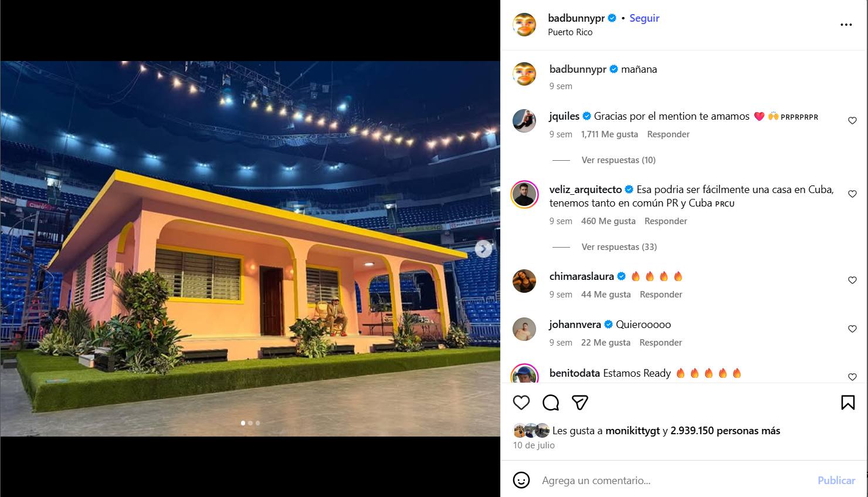The height and width of the screenshot is (497, 868).
Task: Open Puerto Rico location link
Action: pyautogui.click(x=569, y=32)
